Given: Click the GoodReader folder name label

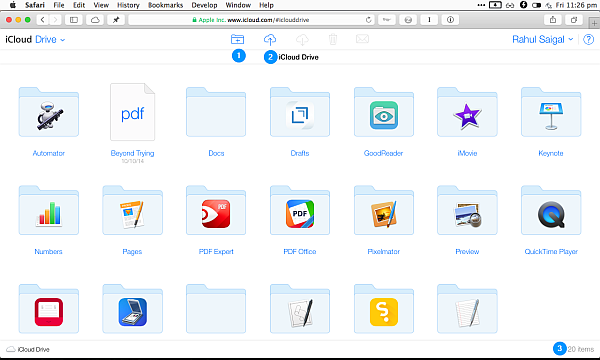Looking at the screenshot, I should pos(383,153).
